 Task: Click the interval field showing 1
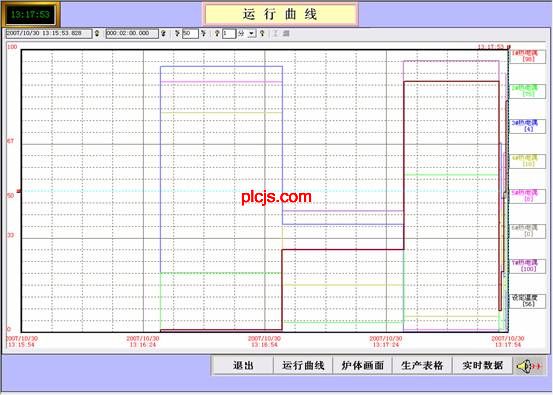(229, 34)
